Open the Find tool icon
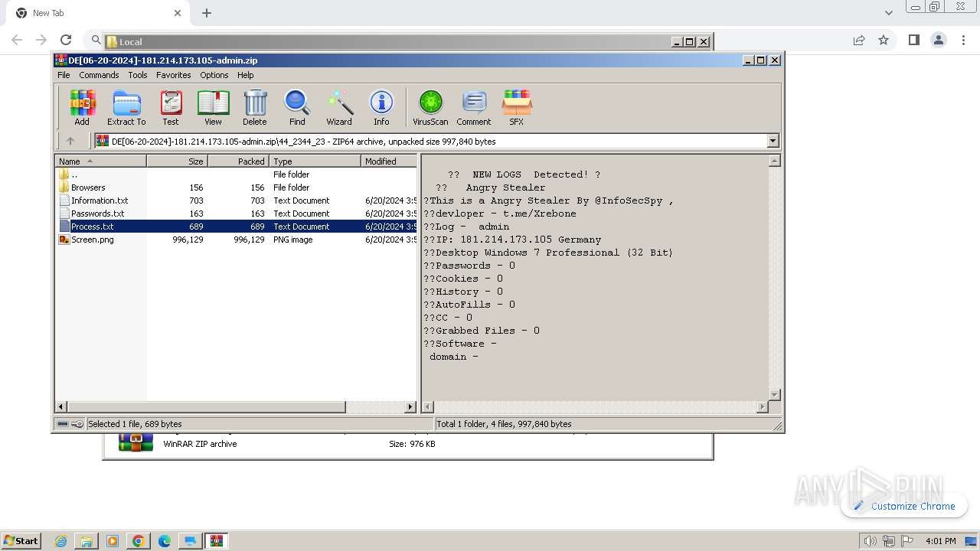This screenshot has width=980, height=551. [x=297, y=107]
